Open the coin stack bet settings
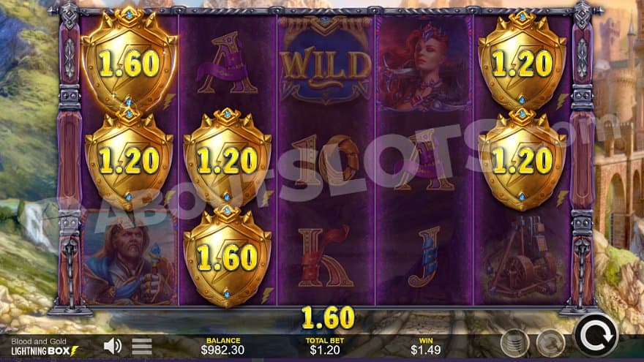Image resolution: width=644 pixels, height=362 pixels. (514, 343)
